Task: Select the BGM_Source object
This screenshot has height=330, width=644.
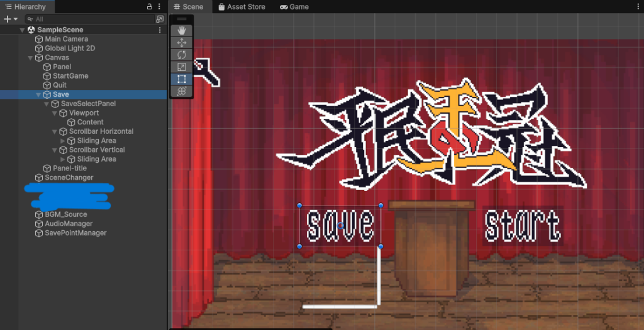Action: (x=65, y=215)
